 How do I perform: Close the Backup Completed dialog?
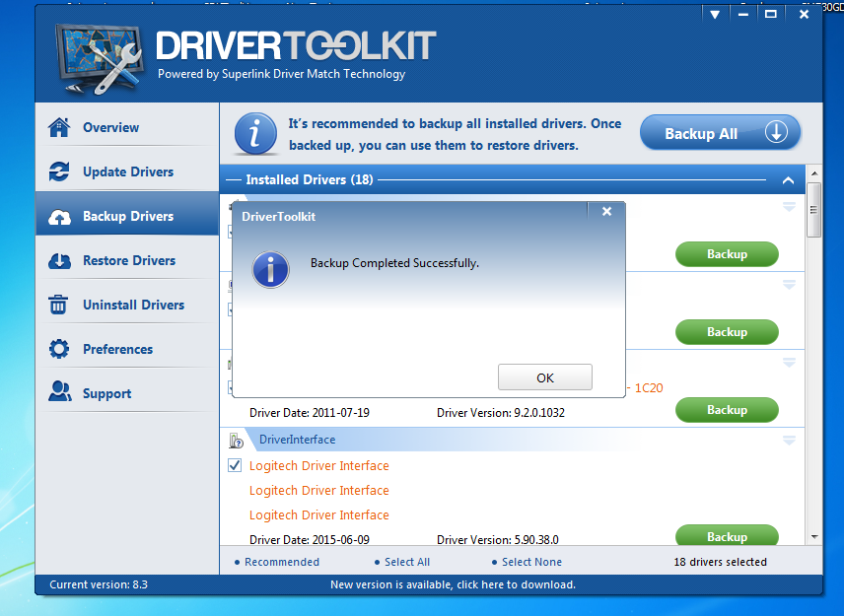[x=606, y=212]
